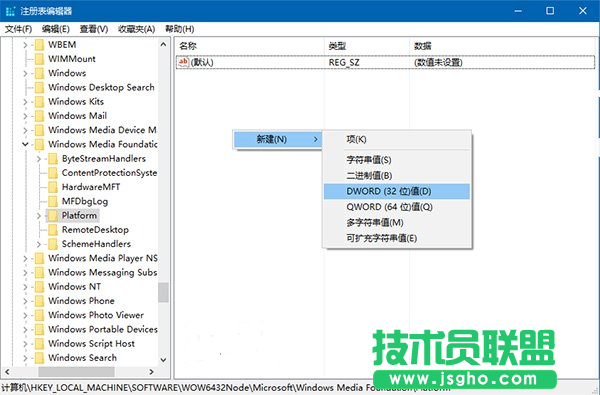Click the REG_SZ type cell
The width and height of the screenshot is (600, 395).
point(344,62)
